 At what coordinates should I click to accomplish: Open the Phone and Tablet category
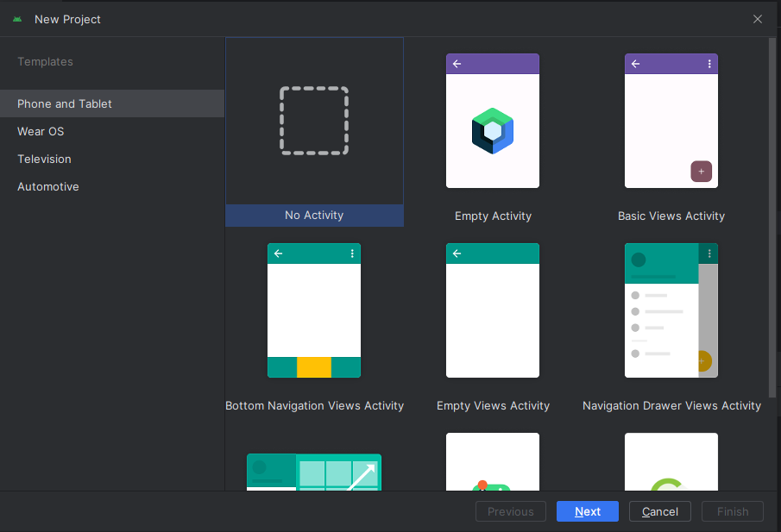point(65,103)
